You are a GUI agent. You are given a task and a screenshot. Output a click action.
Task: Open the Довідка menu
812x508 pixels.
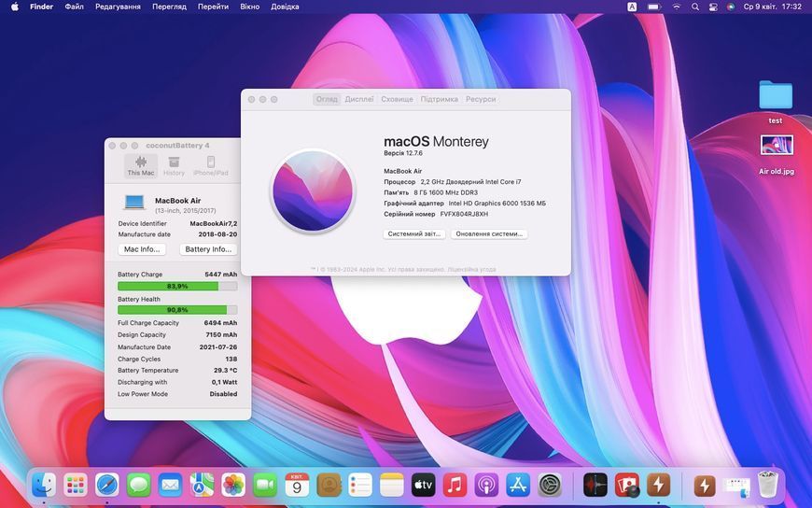[x=285, y=7]
